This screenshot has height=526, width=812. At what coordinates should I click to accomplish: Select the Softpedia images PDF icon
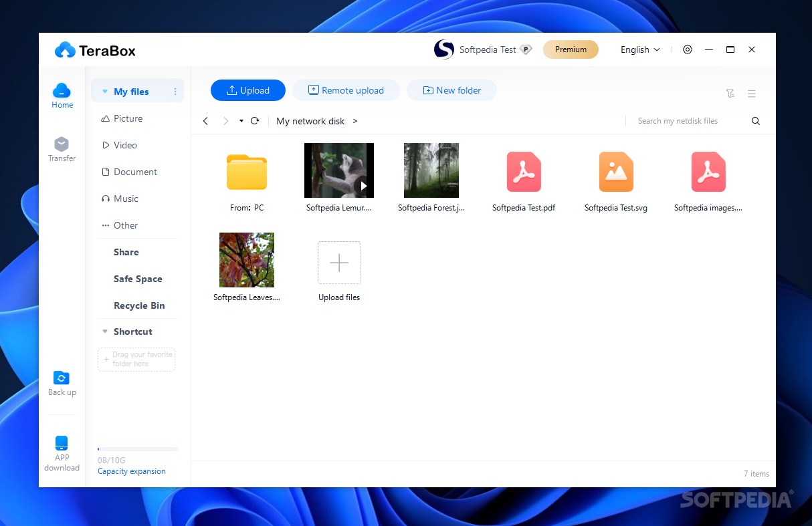click(x=708, y=172)
